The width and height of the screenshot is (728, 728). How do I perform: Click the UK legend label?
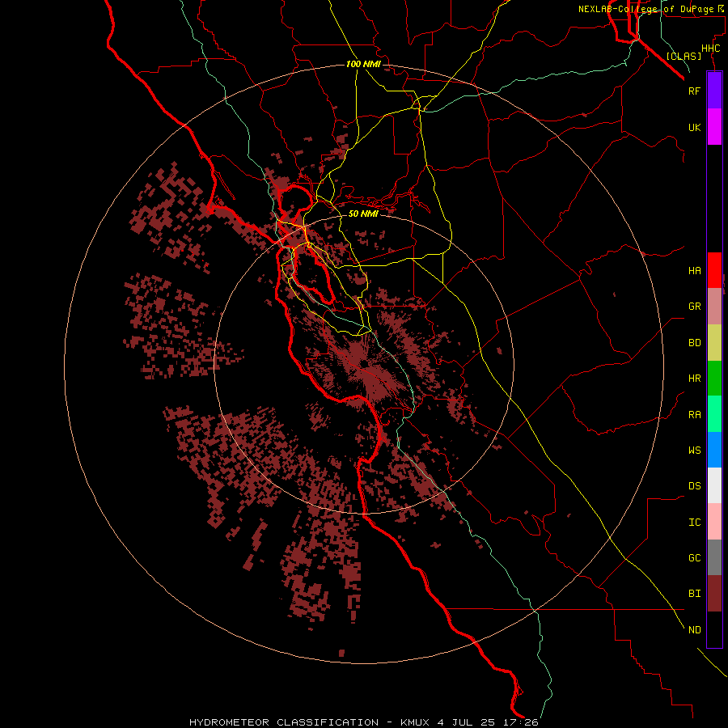click(x=694, y=127)
